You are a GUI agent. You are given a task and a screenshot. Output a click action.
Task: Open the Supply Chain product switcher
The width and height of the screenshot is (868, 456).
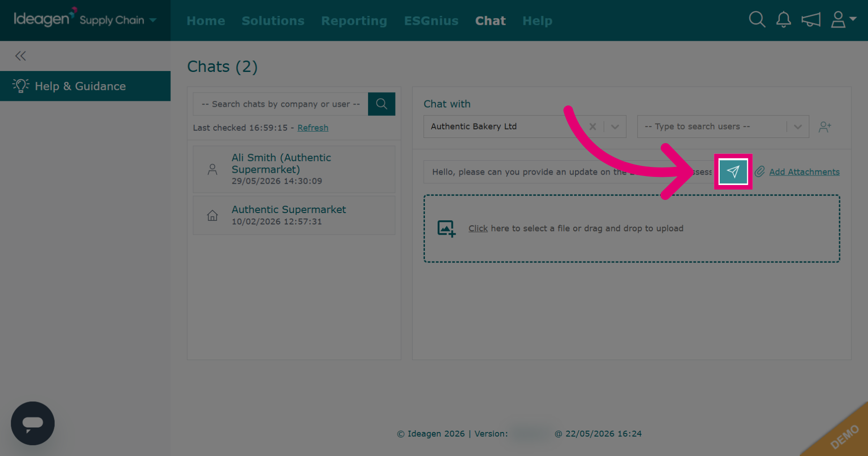coord(118,20)
